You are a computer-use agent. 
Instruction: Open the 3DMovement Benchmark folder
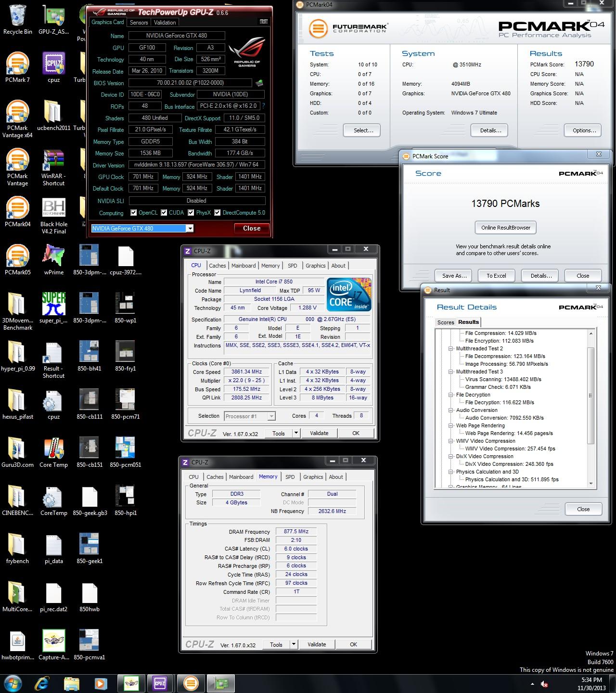(17, 304)
